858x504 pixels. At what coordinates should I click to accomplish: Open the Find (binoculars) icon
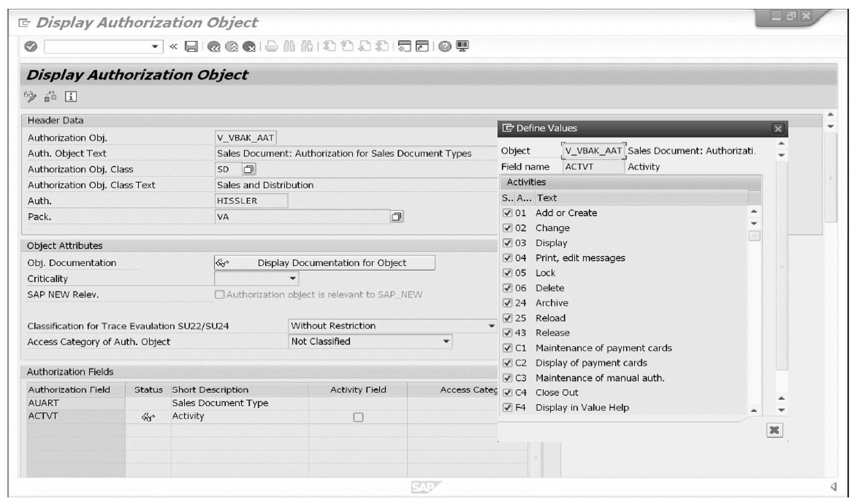pyautogui.click(x=289, y=47)
